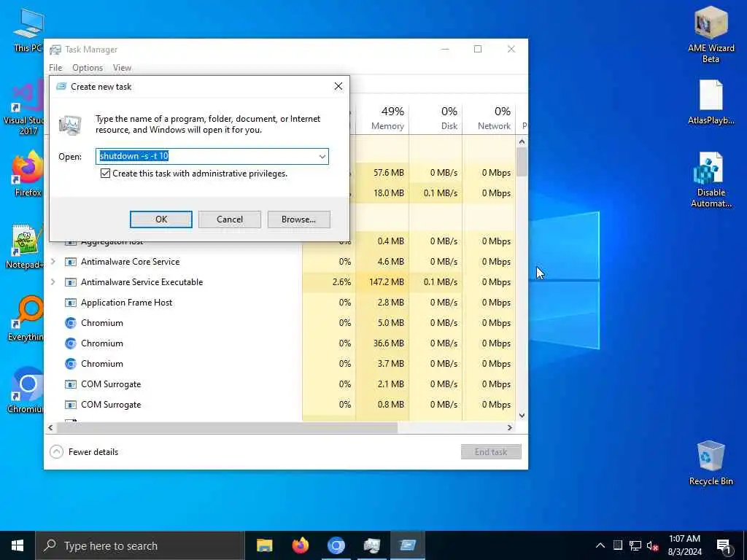Open File Explorer from taskbar
This screenshot has height=560, width=747.
264,545
